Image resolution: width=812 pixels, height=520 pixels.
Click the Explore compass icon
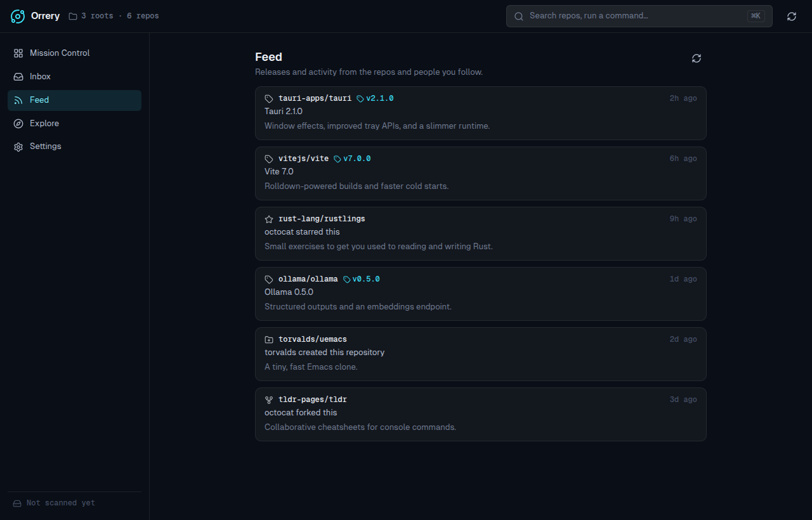point(18,124)
